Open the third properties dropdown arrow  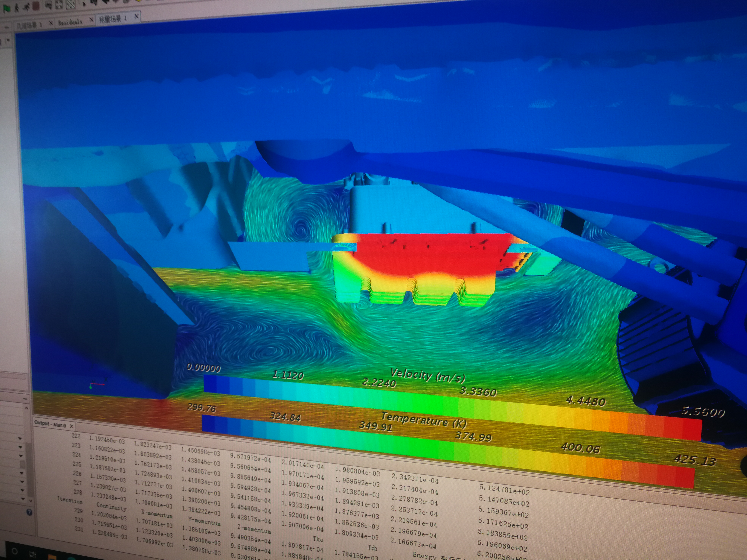[x=21, y=456]
